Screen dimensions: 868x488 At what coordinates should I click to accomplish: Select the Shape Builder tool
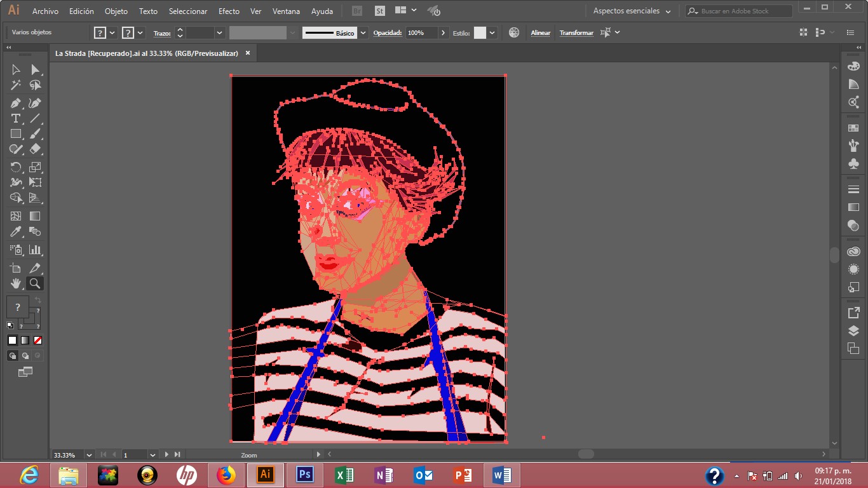click(16, 198)
